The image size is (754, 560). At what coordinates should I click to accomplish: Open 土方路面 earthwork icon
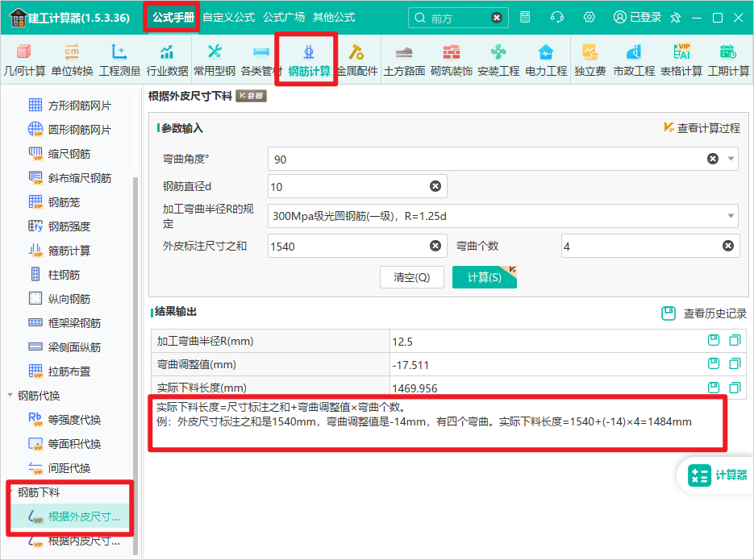point(404,60)
